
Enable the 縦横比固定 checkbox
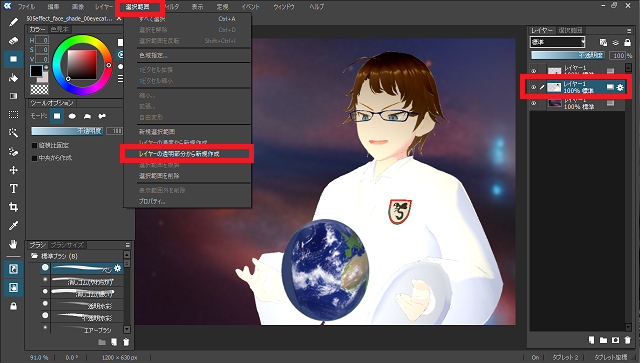(x=35, y=145)
